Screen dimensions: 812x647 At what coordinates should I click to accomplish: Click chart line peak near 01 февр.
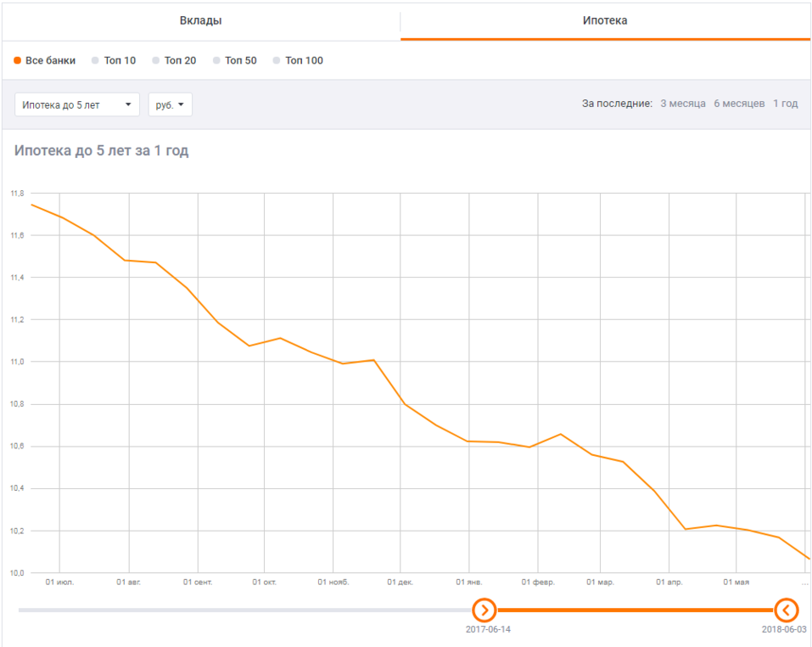point(560,434)
